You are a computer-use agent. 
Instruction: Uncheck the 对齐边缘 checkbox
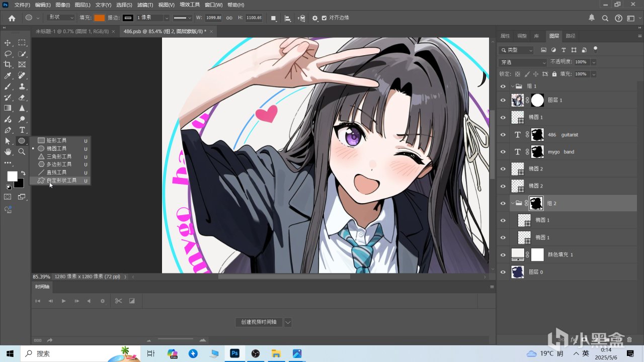(324, 18)
